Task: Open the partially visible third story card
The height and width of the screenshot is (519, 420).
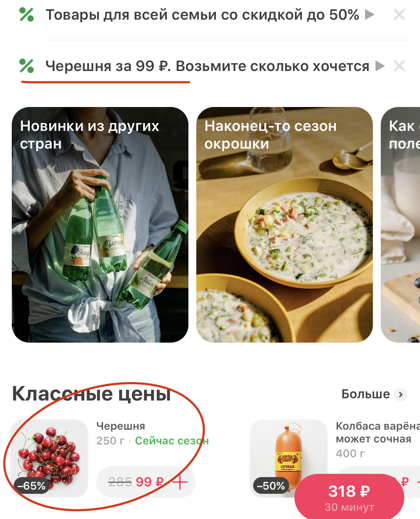Action: tap(400, 225)
